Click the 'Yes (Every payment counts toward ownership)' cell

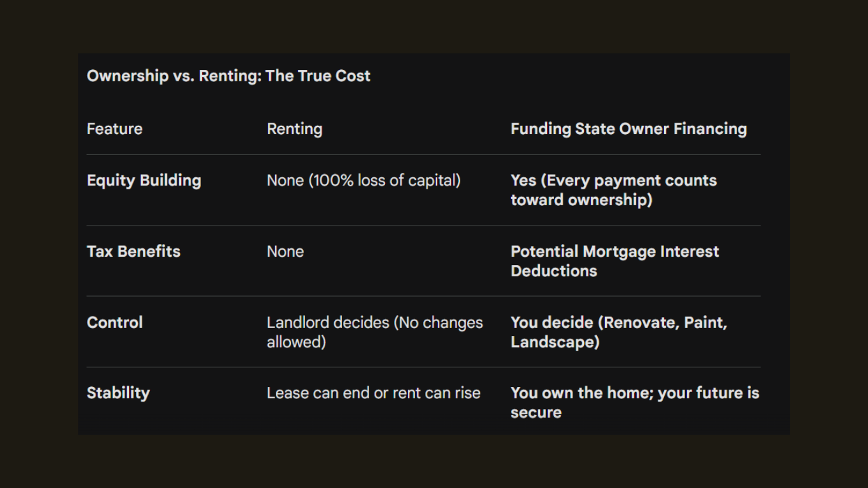tap(613, 190)
